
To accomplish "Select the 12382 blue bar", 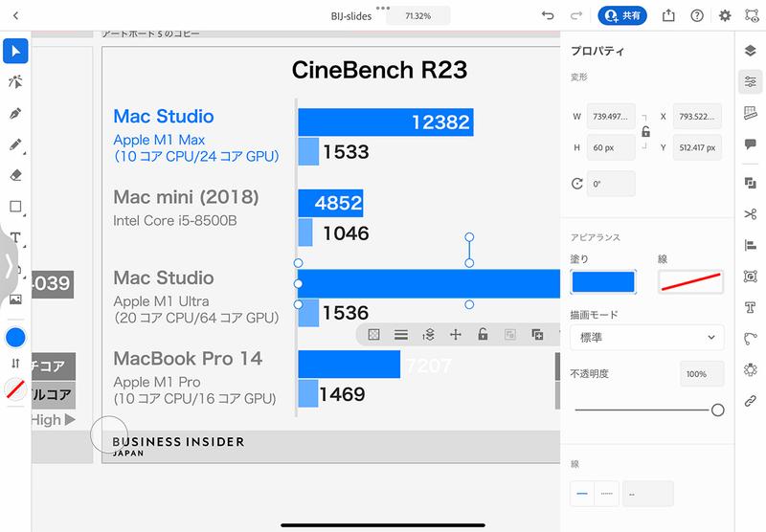I will (386, 122).
